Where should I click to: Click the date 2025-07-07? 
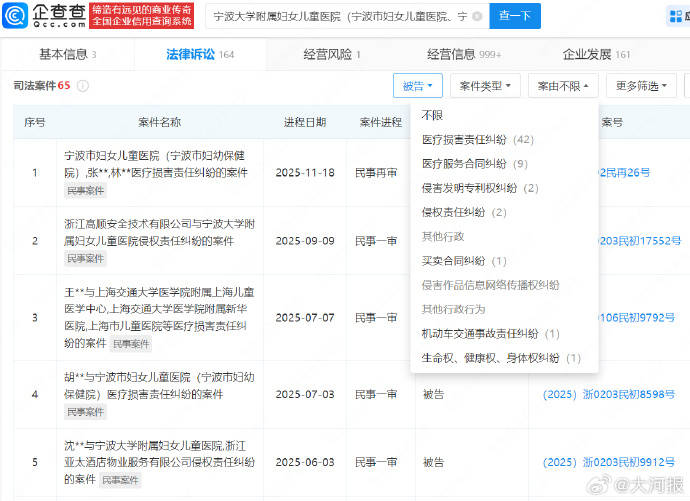[x=305, y=318]
